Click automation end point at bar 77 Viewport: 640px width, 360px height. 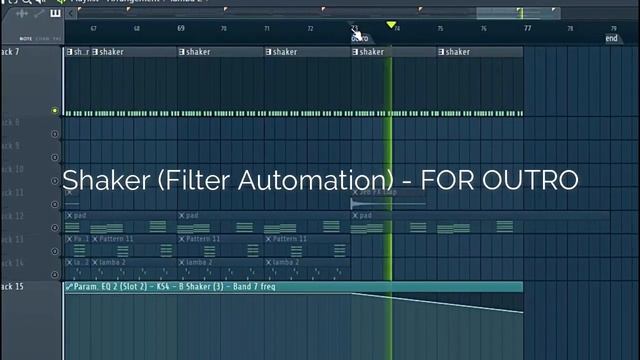coord(523,312)
